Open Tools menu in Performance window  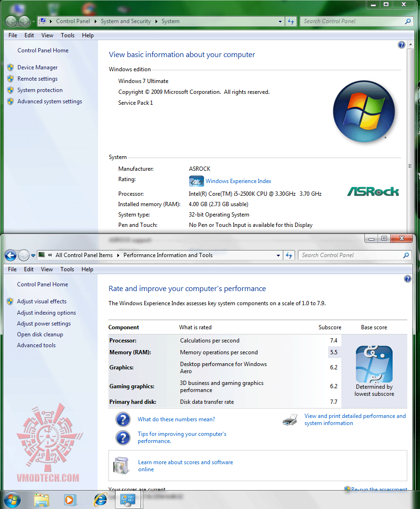(x=67, y=269)
